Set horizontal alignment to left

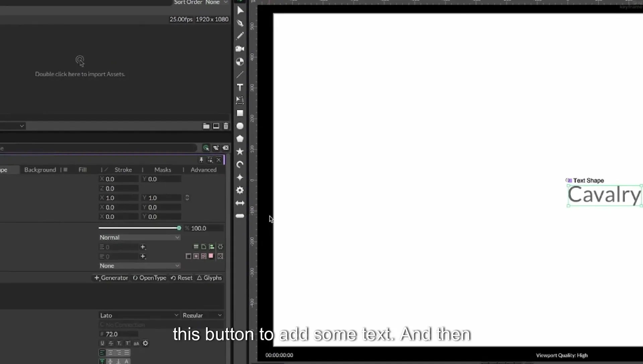click(x=102, y=353)
